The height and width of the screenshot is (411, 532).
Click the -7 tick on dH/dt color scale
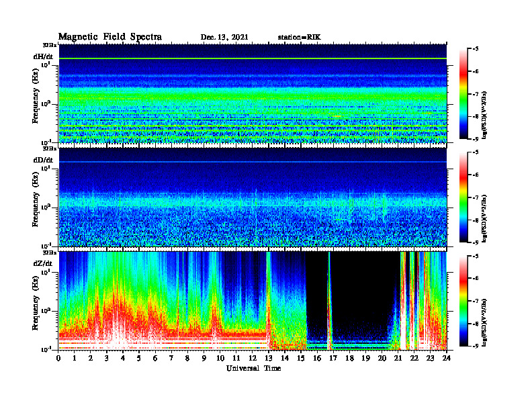476,94
